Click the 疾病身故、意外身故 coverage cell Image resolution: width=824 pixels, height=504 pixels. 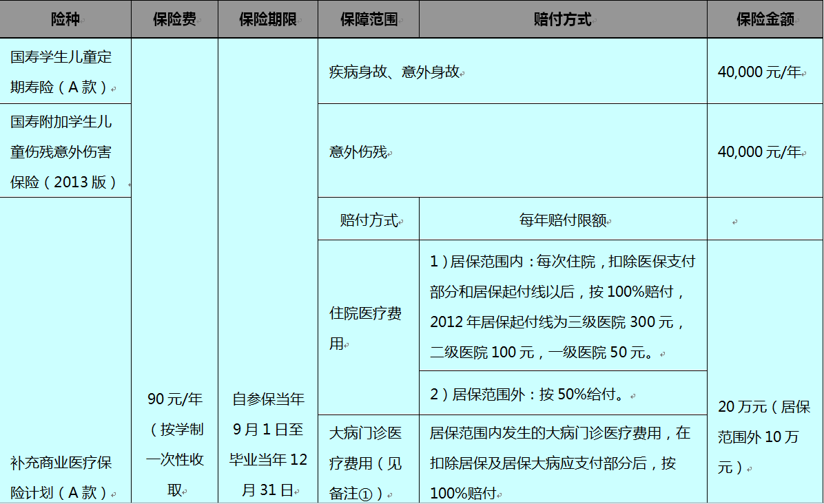[x=513, y=72]
